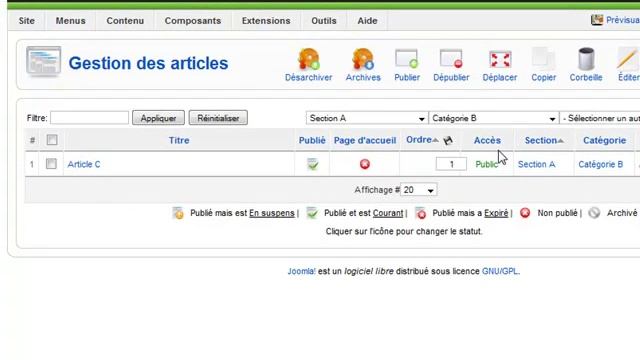Sort by the Catégorie column header

point(604,140)
